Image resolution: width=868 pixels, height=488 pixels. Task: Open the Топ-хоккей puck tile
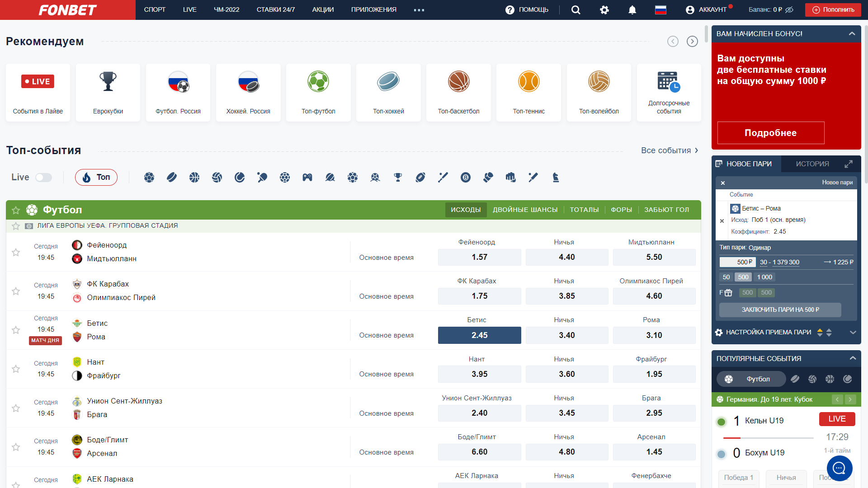388,93
